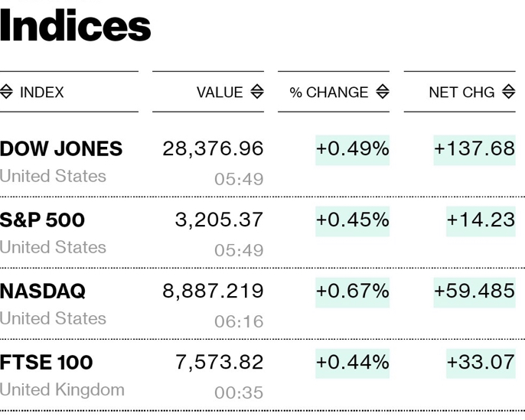Click S&P 500 value 3,205.37
This screenshot has height=420, width=525.
coord(219,220)
